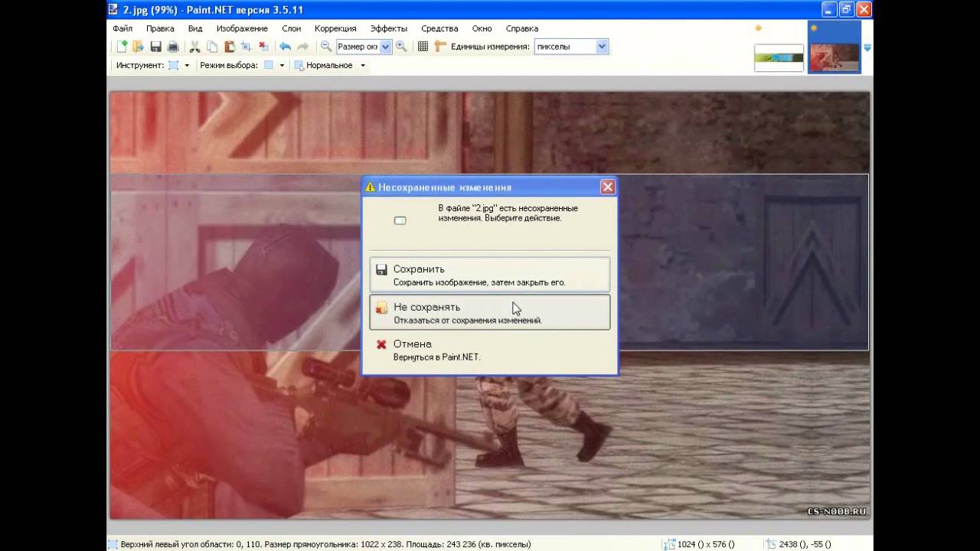Click the Crop to selection icon
The image size is (980, 551).
coord(247,47)
